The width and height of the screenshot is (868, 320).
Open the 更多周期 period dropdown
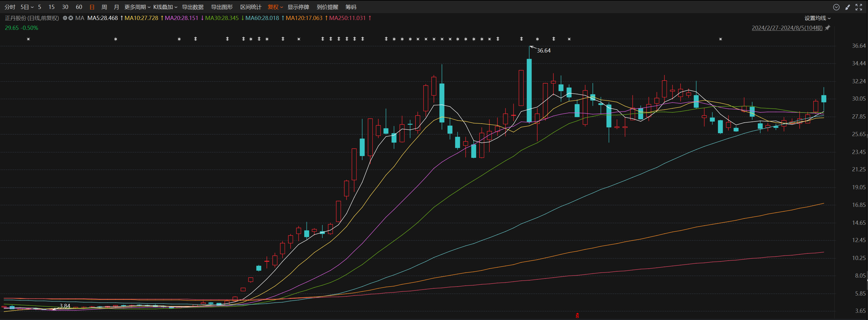(x=137, y=7)
